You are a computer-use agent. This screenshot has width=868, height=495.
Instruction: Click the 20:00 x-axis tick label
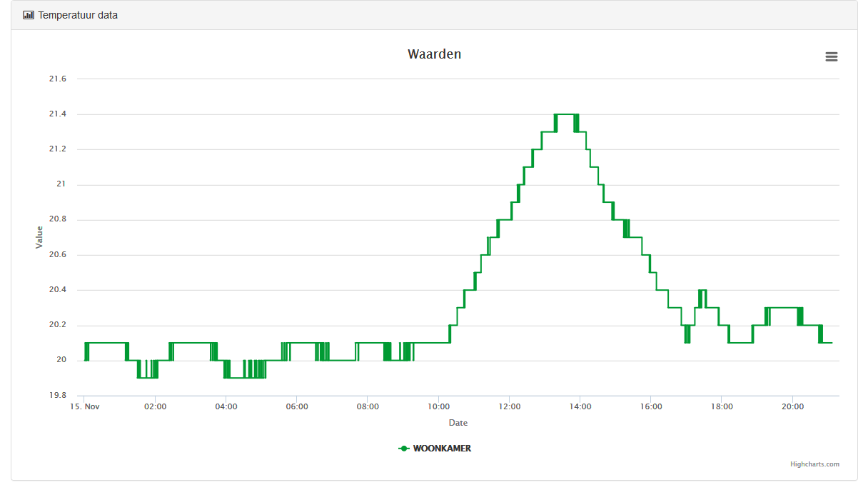pos(792,407)
